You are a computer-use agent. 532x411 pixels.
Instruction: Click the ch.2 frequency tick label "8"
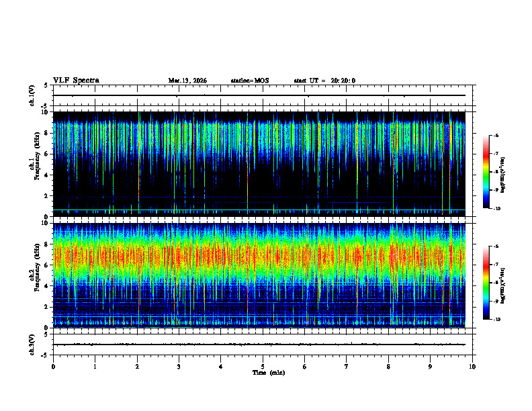point(47,244)
